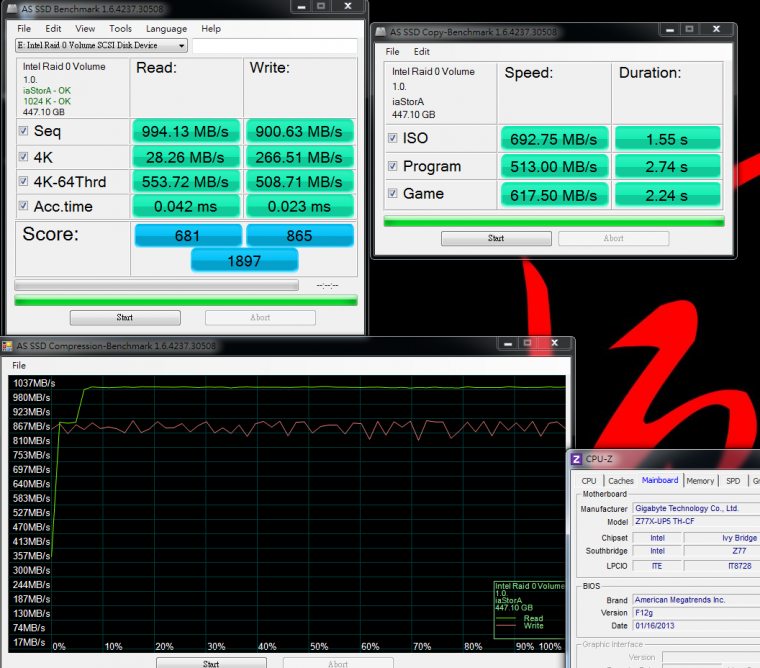Open the Language menu in AS SSD Benchmark
760x668 pixels.
[166, 29]
